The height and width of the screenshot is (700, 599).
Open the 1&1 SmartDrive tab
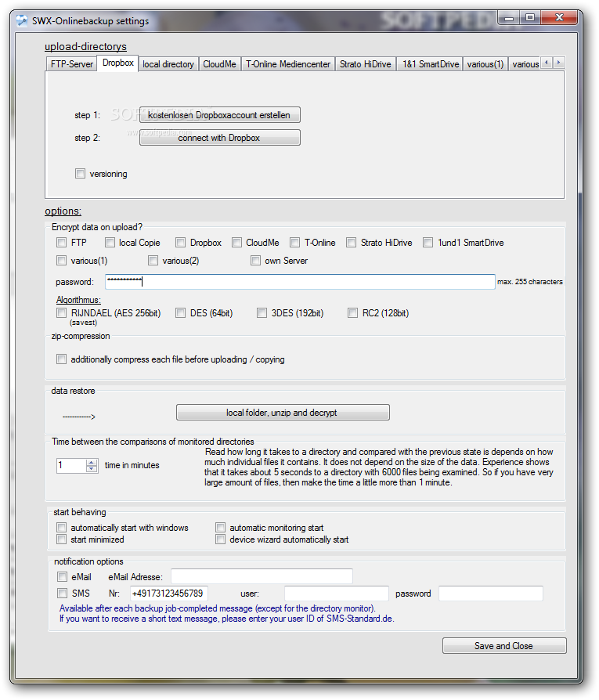431,64
